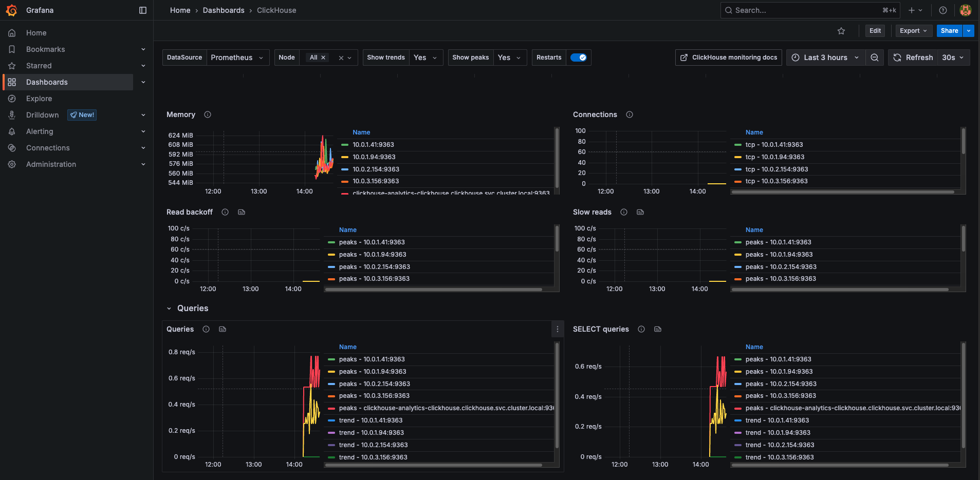Toggle Slow reads series peaks - 10.0.1.41:9363
Viewport: 980px width, 480px height.
tap(779, 242)
